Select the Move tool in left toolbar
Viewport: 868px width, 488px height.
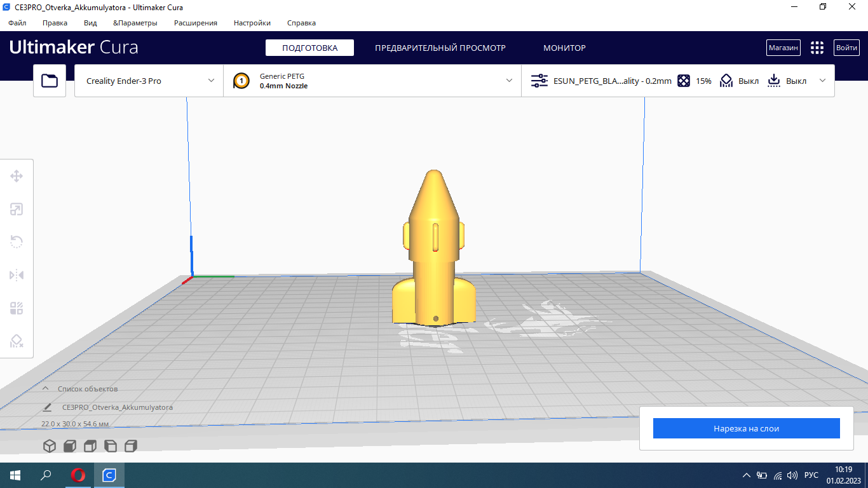click(17, 176)
